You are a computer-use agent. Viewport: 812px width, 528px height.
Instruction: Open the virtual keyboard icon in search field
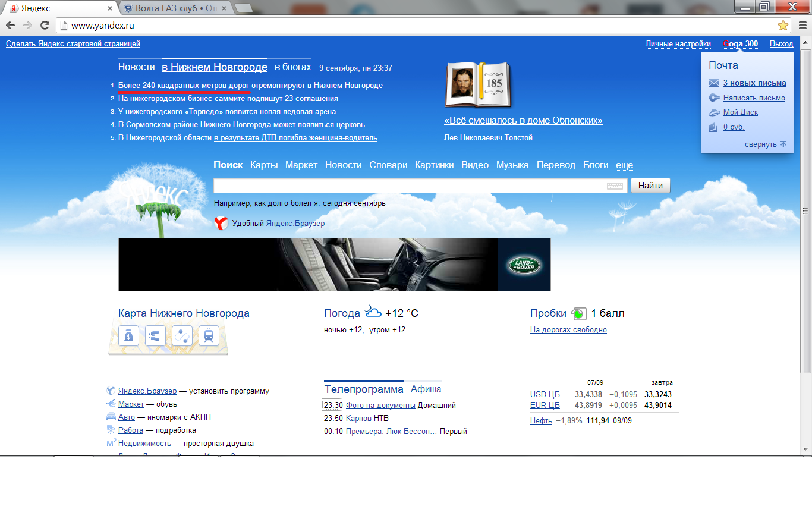pos(615,186)
